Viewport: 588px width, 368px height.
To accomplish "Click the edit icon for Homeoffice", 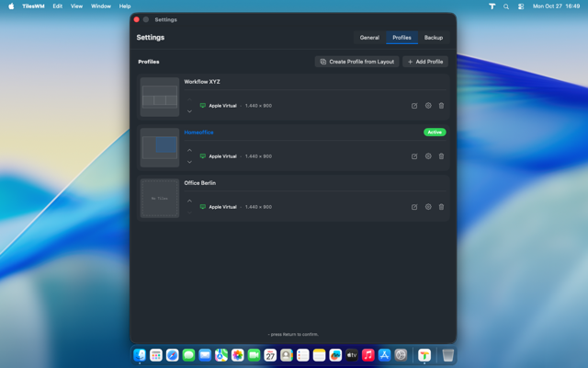I will [414, 156].
